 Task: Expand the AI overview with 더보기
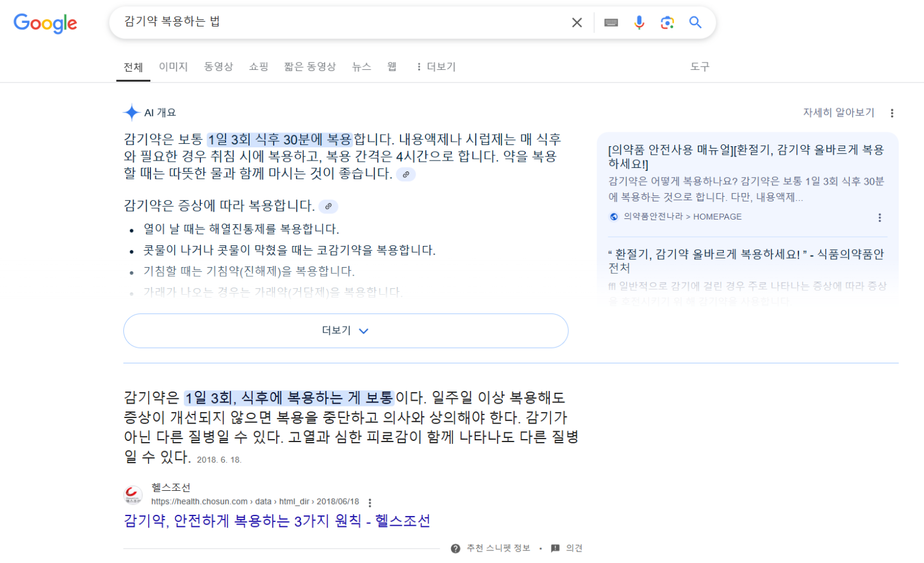coord(345,330)
